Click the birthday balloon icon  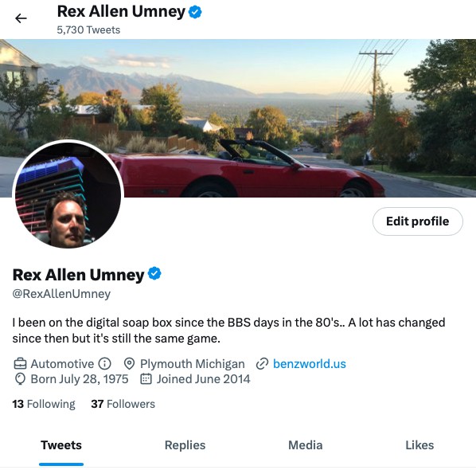point(21,379)
